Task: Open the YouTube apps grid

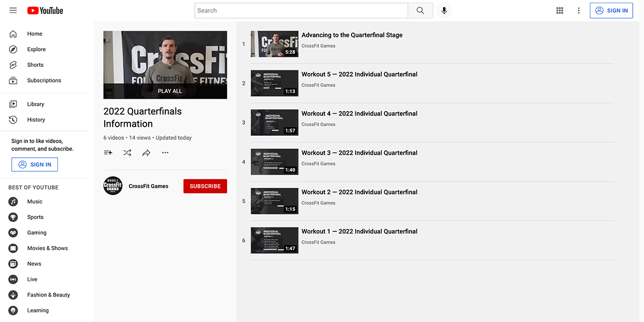Action: pos(560,11)
